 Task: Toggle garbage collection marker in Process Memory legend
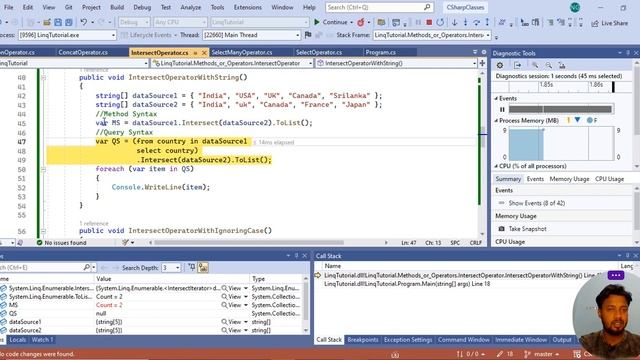click(568, 120)
